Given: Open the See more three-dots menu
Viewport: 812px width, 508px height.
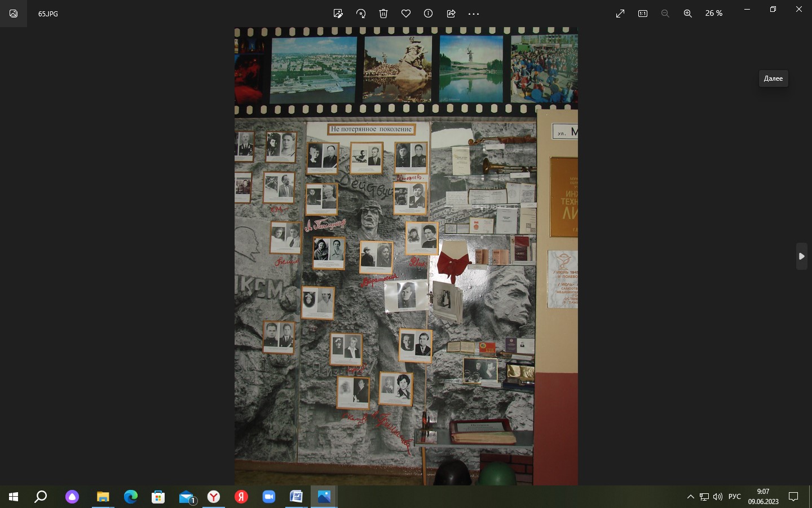Looking at the screenshot, I should [x=474, y=14].
